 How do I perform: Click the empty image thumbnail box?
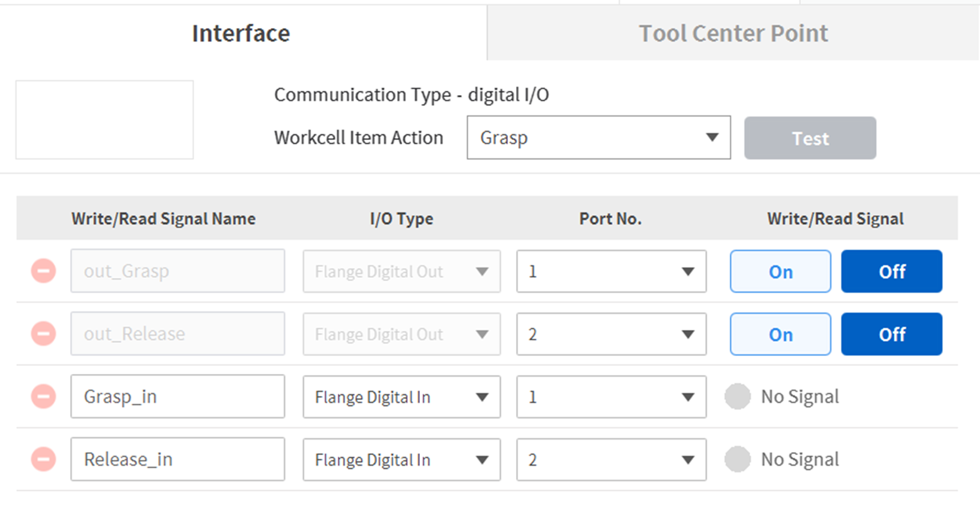pyautogui.click(x=104, y=120)
